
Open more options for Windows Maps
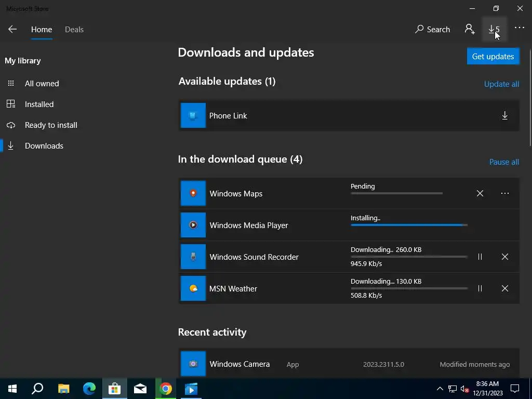point(505,193)
